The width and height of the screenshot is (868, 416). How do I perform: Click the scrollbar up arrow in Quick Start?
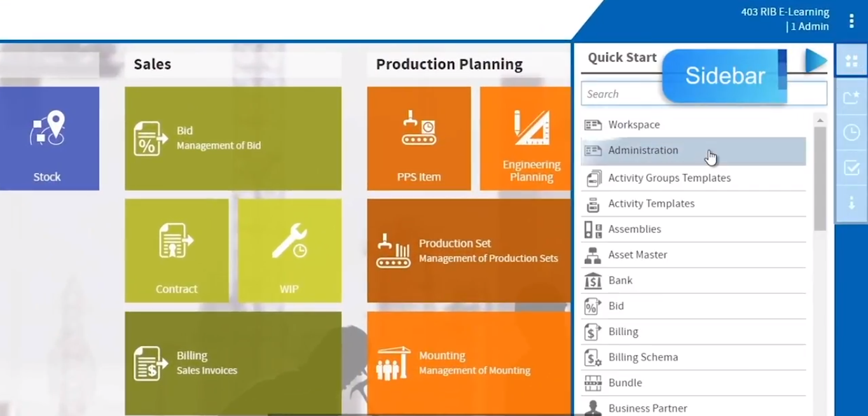click(820, 120)
